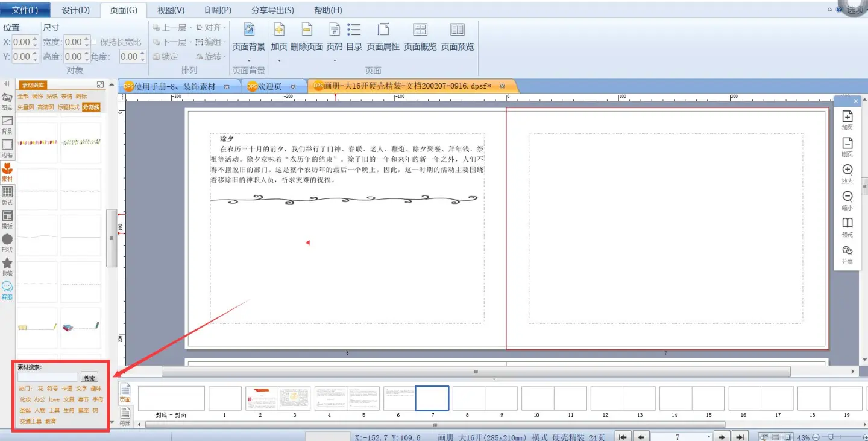Toggle the 保持长宽比 aspect ratio checkbox
The width and height of the screenshot is (868, 441).
pyautogui.click(x=94, y=42)
